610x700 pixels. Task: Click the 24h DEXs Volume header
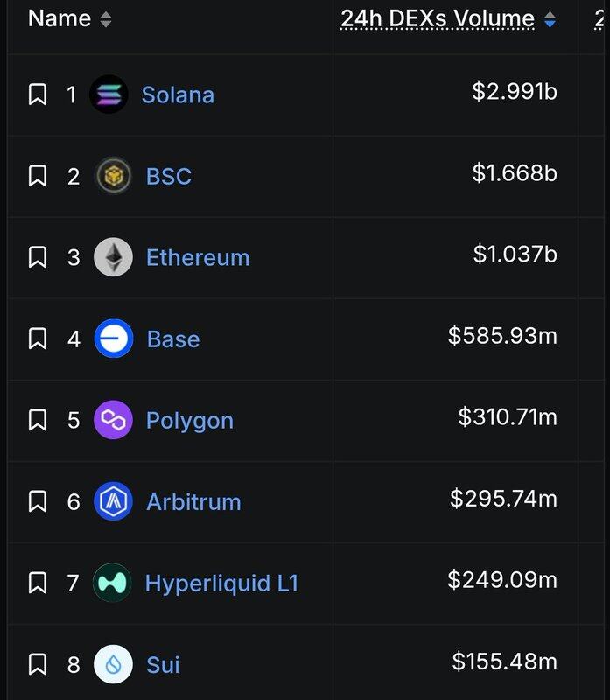coord(438,18)
